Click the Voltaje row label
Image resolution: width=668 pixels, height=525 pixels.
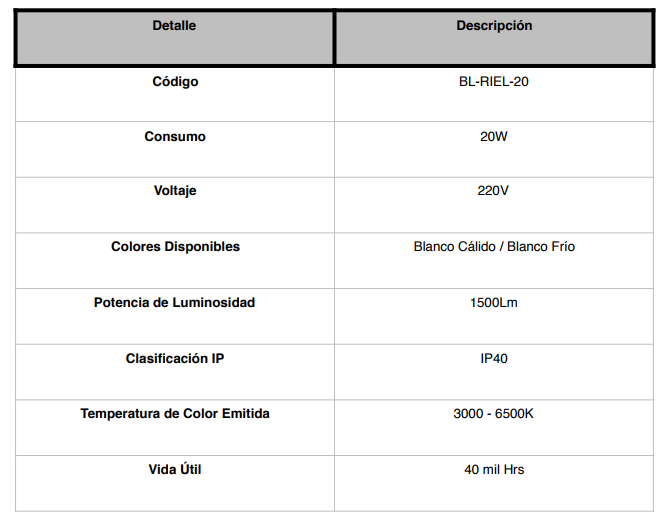coord(175,190)
